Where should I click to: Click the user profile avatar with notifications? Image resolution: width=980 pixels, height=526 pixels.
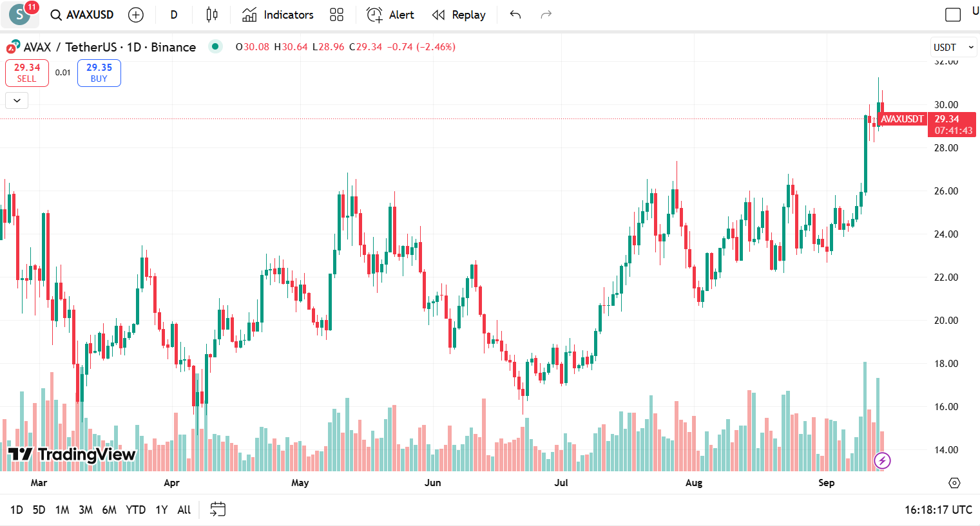(x=20, y=14)
